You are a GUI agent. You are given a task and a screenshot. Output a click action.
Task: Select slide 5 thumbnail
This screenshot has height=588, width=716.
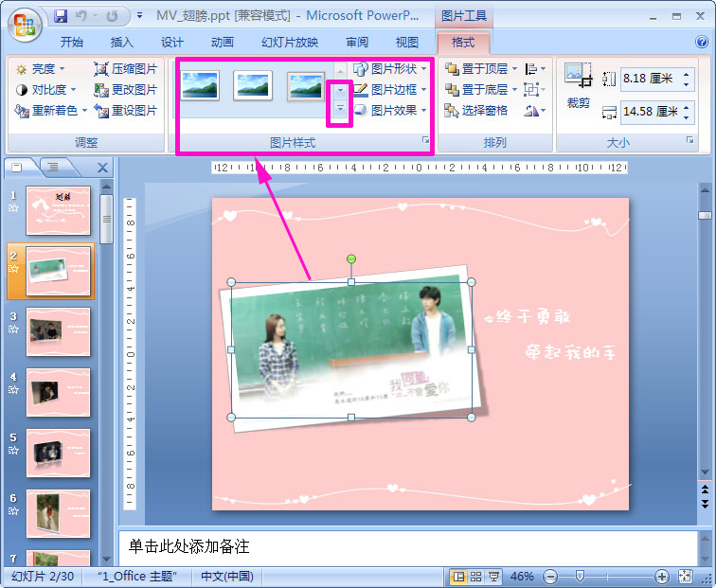point(58,453)
